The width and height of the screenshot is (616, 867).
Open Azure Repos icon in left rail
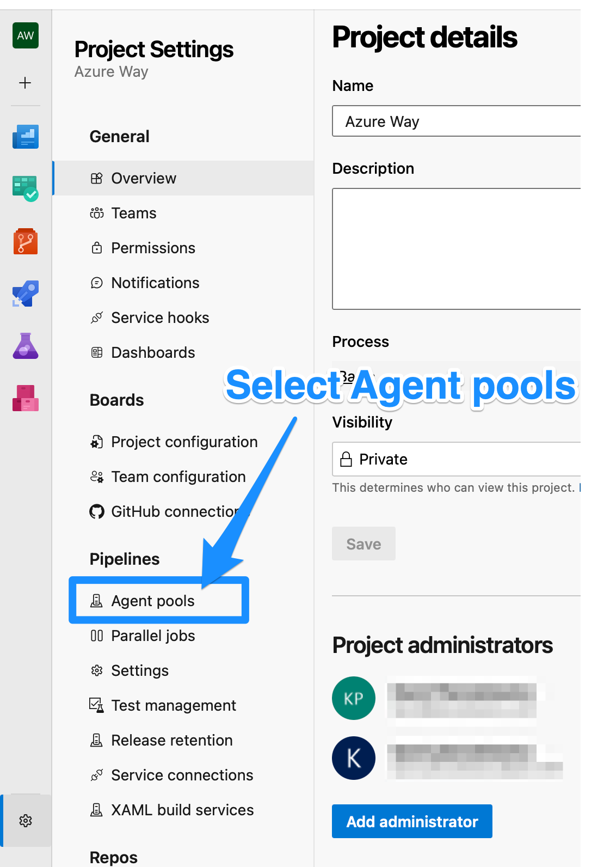[x=26, y=241]
